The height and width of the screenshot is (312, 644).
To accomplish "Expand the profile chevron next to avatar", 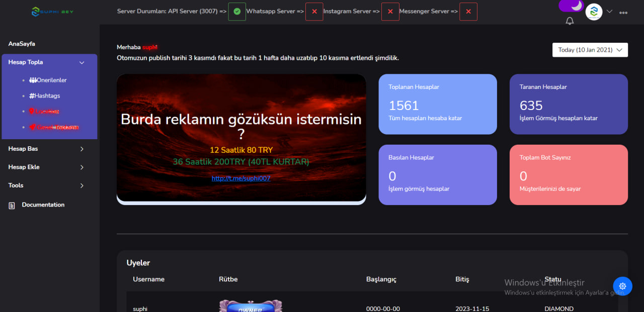I will coord(609,12).
